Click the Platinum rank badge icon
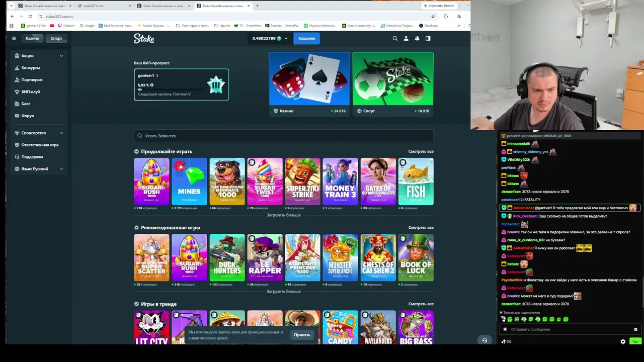 (216, 85)
